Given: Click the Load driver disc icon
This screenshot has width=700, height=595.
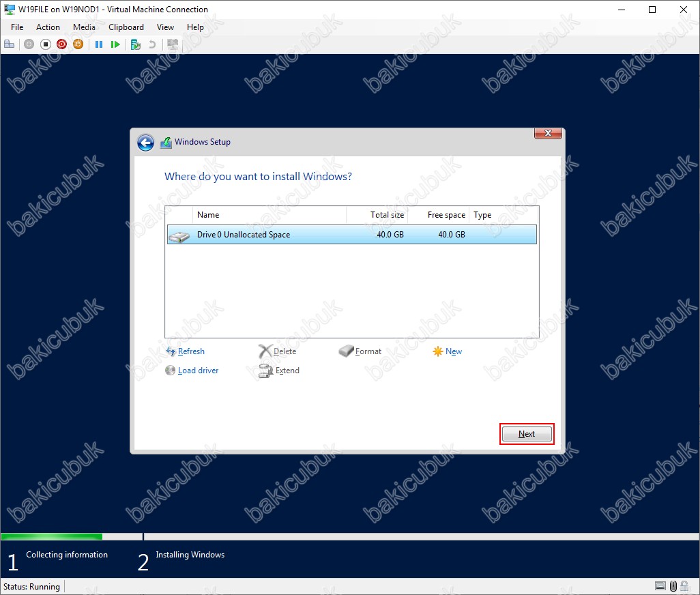Looking at the screenshot, I should pos(170,371).
